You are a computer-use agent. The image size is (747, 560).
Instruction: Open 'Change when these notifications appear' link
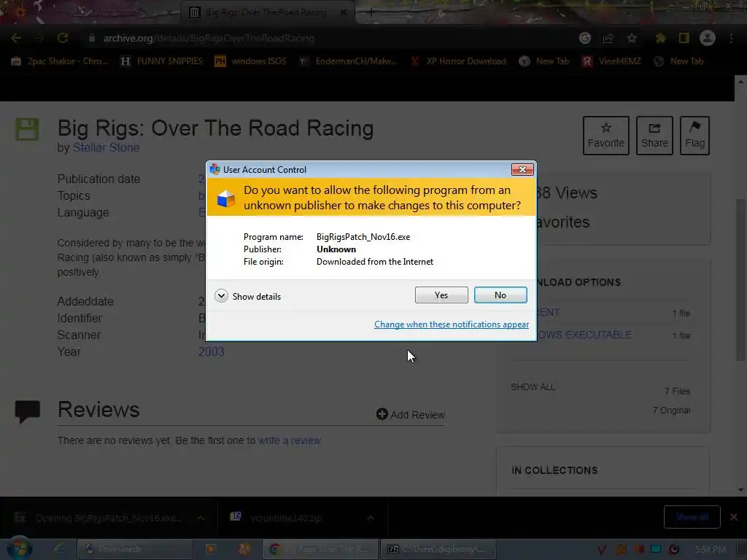(x=451, y=324)
